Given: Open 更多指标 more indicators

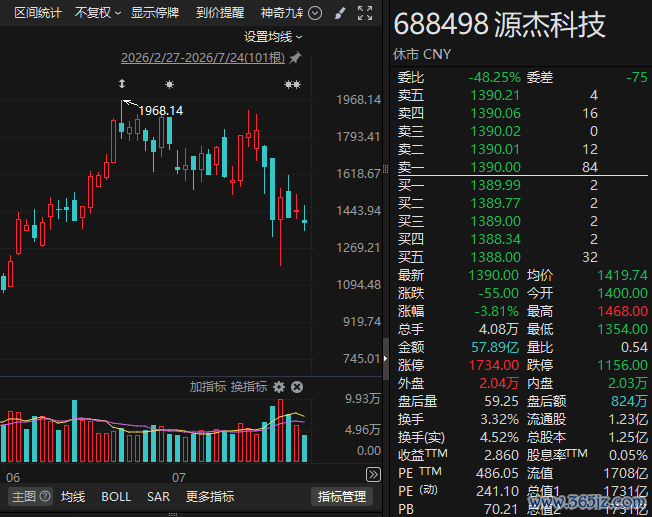Looking at the screenshot, I should (x=210, y=496).
